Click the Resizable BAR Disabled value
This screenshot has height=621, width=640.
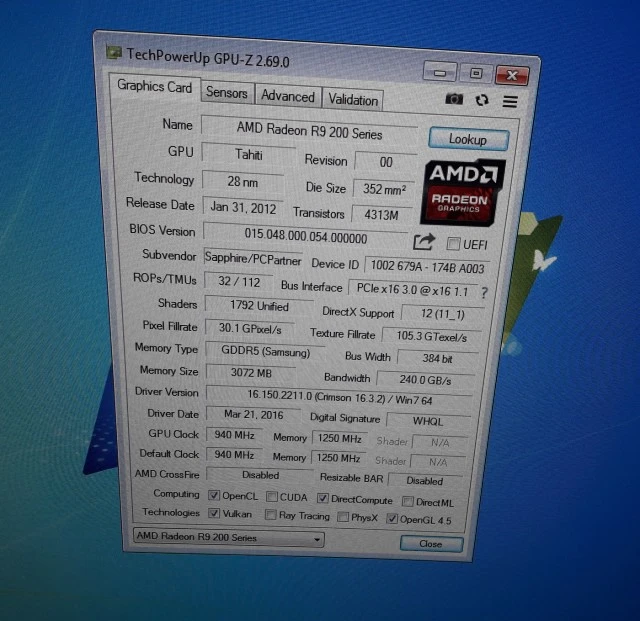[x=424, y=481]
